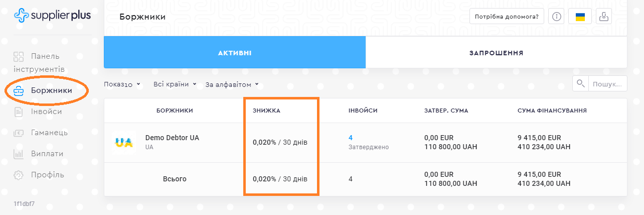Open the invoices count link 4
The height and width of the screenshot is (215, 644).
pos(351,138)
